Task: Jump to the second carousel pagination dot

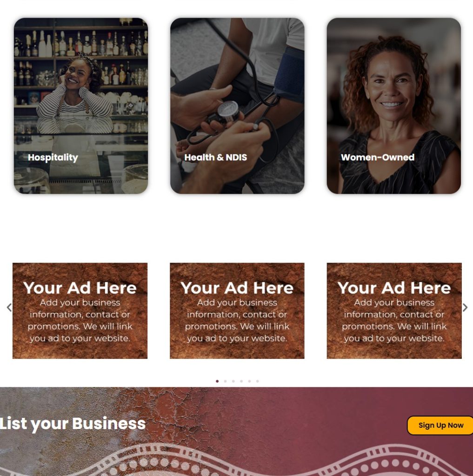Action: (225, 381)
